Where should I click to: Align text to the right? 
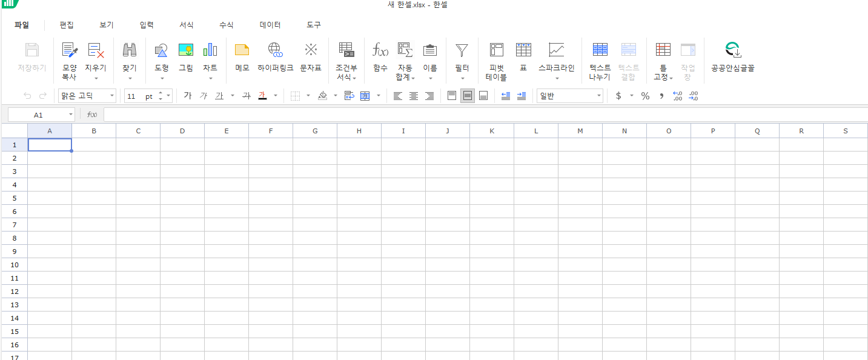(429, 96)
